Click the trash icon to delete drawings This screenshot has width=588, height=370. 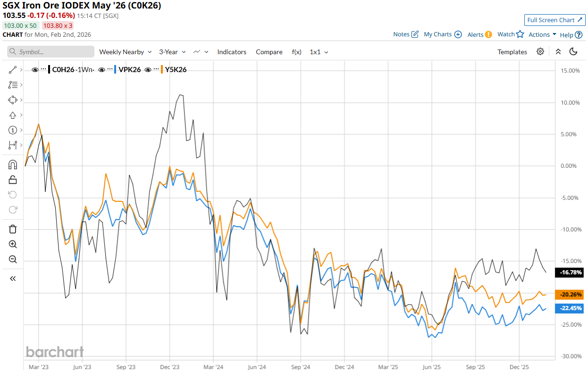coord(13,229)
